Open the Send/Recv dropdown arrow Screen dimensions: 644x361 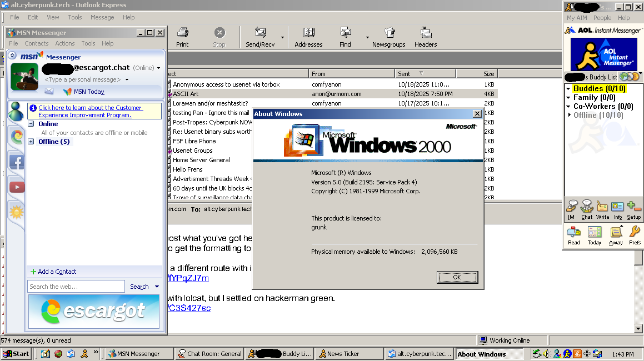[283, 37]
